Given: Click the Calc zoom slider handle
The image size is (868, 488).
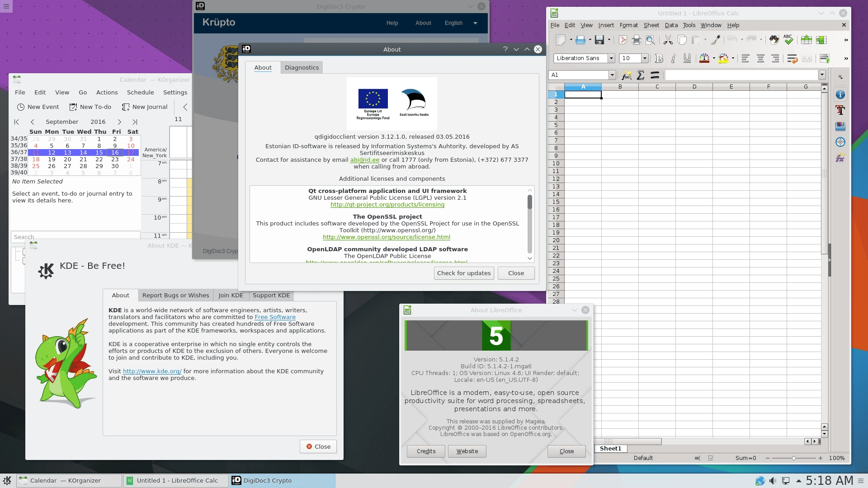Looking at the screenshot, I should click(793, 458).
